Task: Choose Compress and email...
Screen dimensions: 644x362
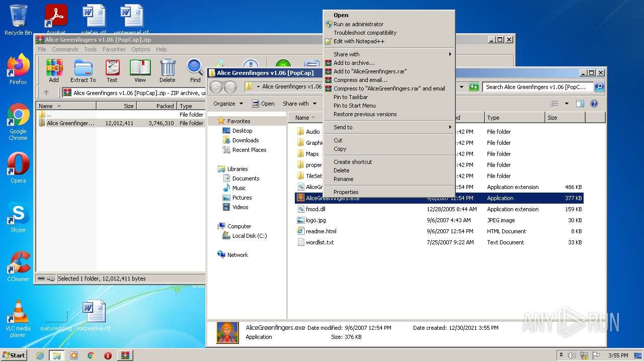Action: [360, 80]
